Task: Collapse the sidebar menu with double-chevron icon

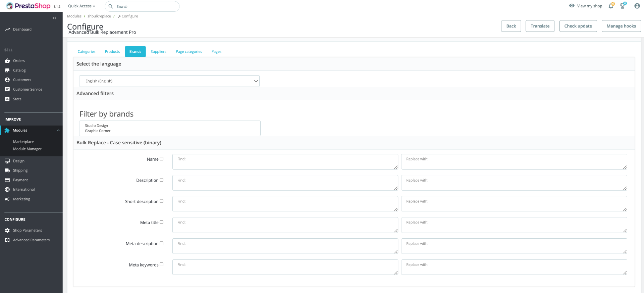Action: [x=54, y=18]
